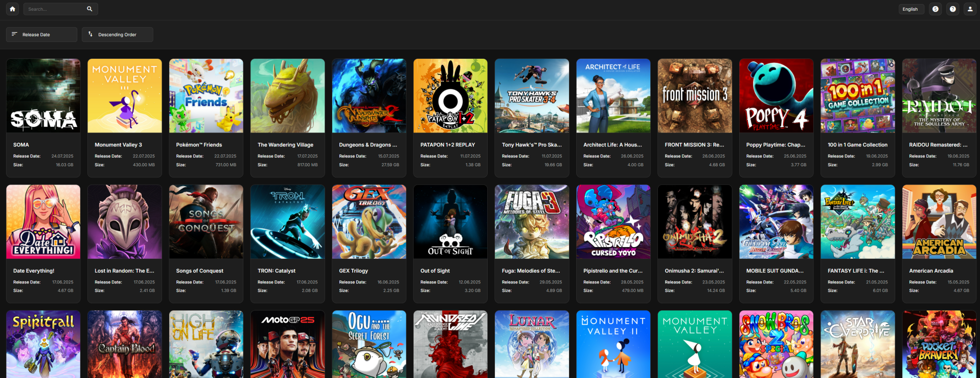Open the Date Everything! cover art
This screenshot has width=980, height=378.
[43, 221]
